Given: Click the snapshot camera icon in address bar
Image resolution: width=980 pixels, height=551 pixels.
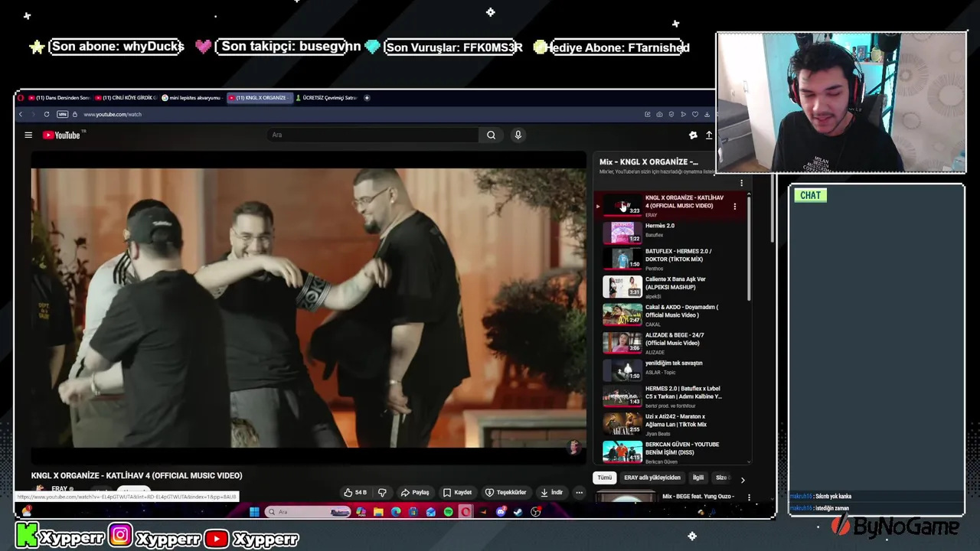Looking at the screenshot, I should pyautogui.click(x=659, y=114).
